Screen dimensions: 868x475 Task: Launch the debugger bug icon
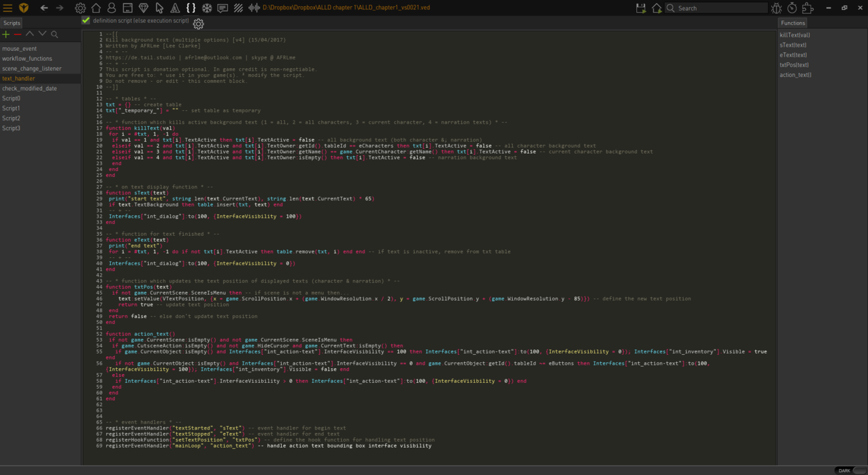pos(776,8)
